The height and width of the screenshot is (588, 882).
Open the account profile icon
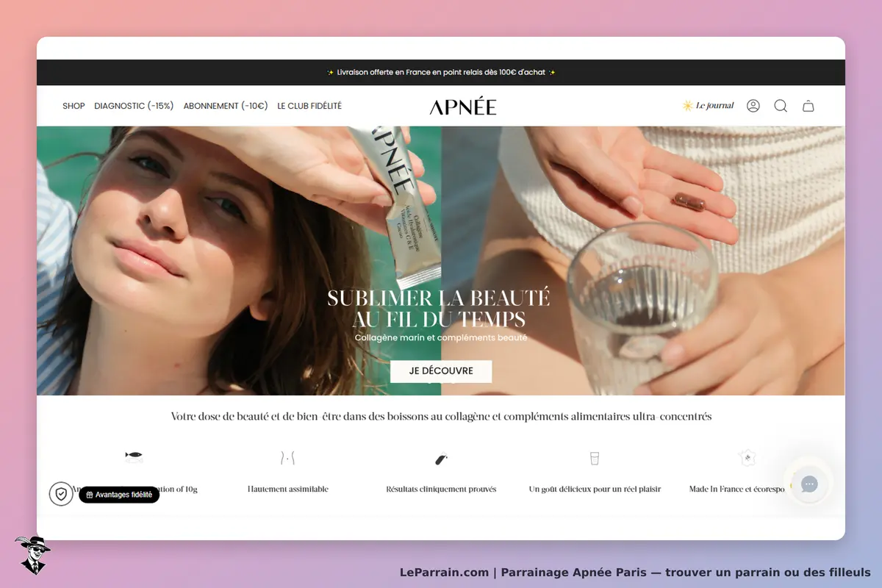tap(753, 106)
